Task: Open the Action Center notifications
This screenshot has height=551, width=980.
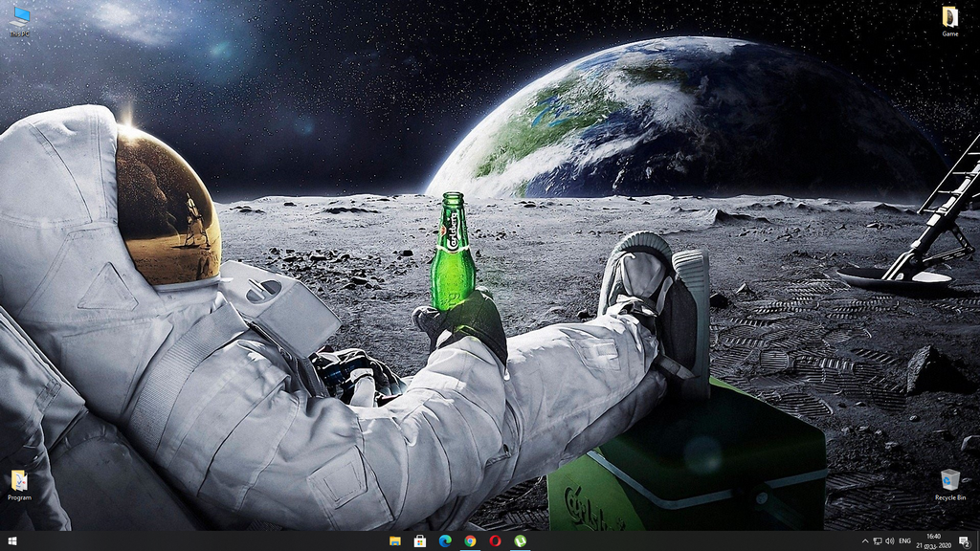Action: point(965,541)
